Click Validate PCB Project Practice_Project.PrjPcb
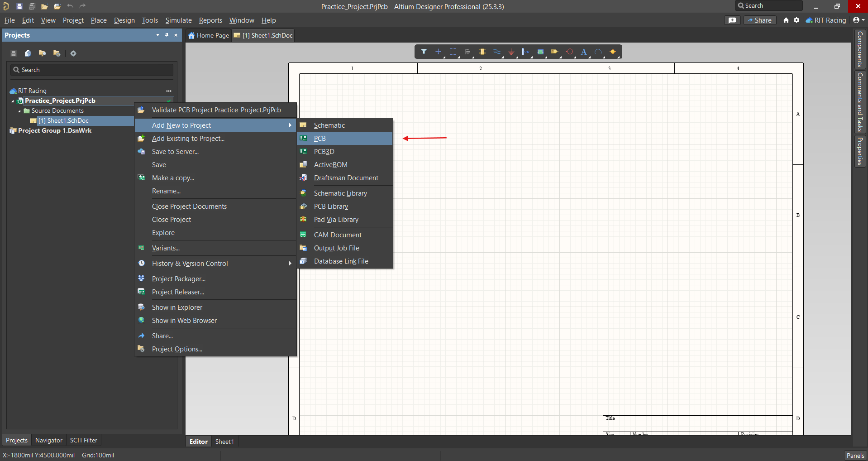This screenshot has width=868, height=461. (215, 110)
